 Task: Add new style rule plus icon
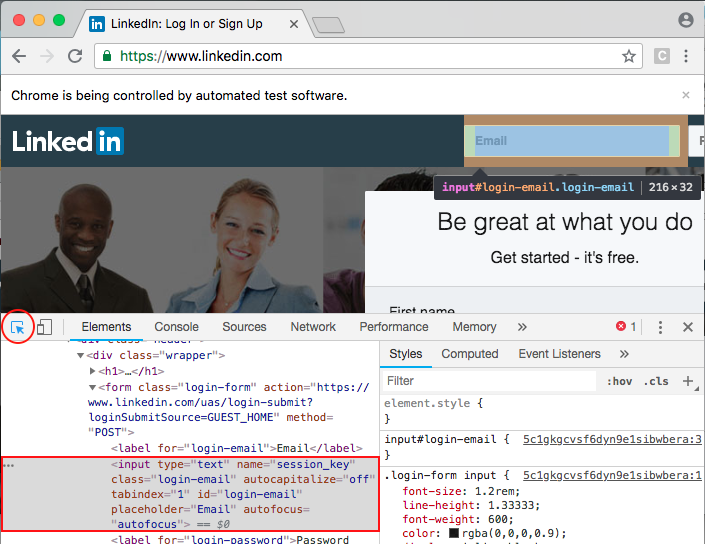click(x=687, y=381)
